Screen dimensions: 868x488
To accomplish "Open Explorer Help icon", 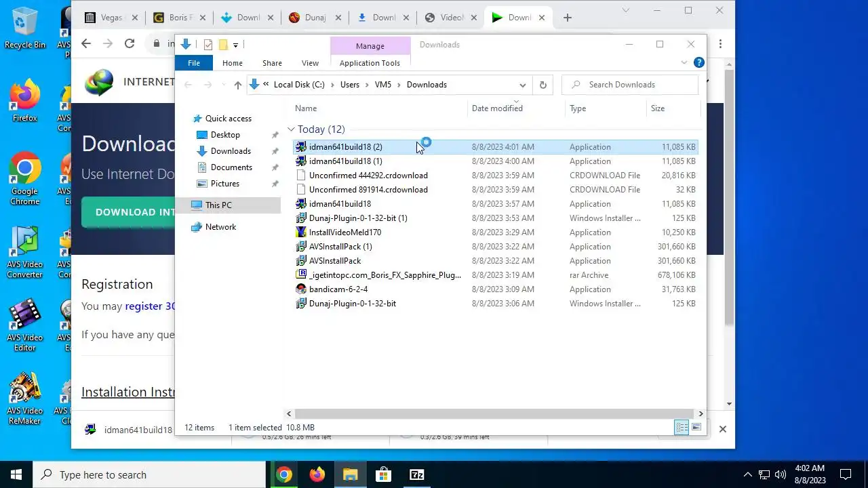I will [699, 62].
